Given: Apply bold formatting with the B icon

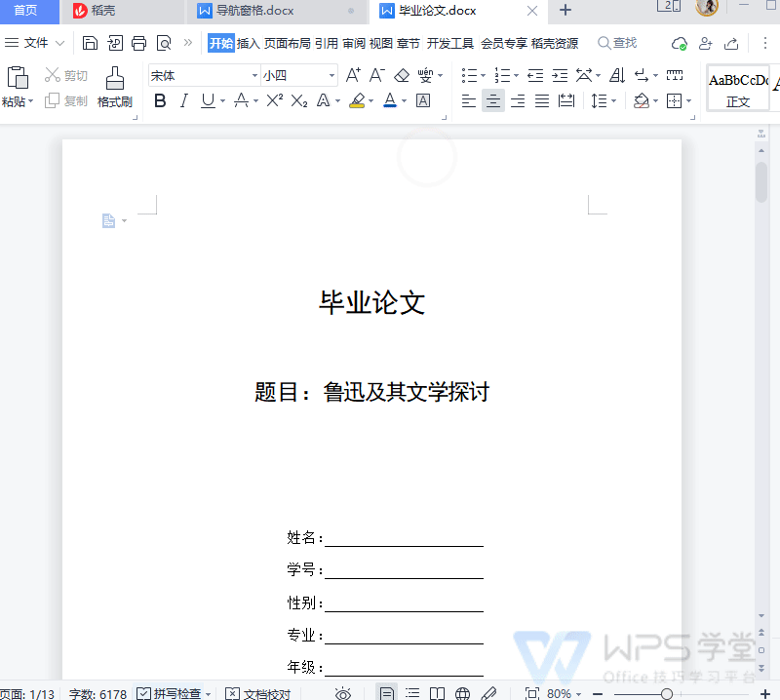Looking at the screenshot, I should [160, 101].
